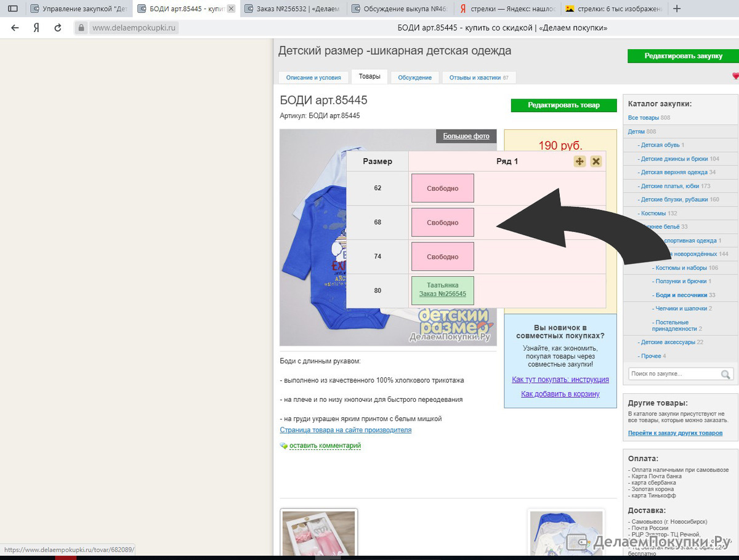Click the Редактировать закупку button
This screenshot has height=560, width=739.
pyautogui.click(x=683, y=56)
